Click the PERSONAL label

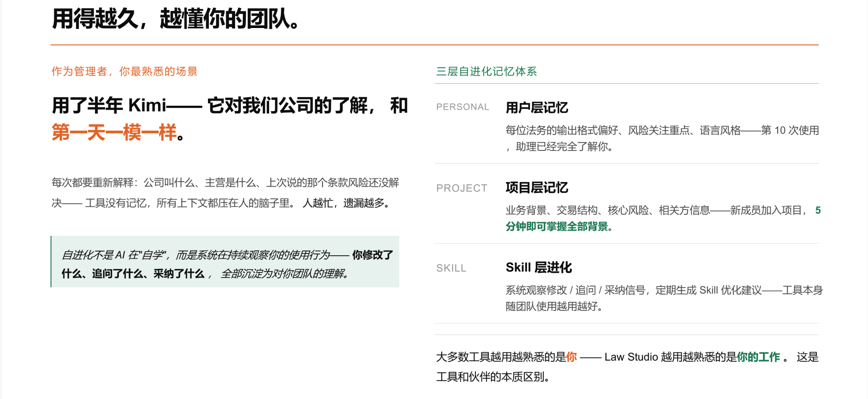[x=462, y=107]
